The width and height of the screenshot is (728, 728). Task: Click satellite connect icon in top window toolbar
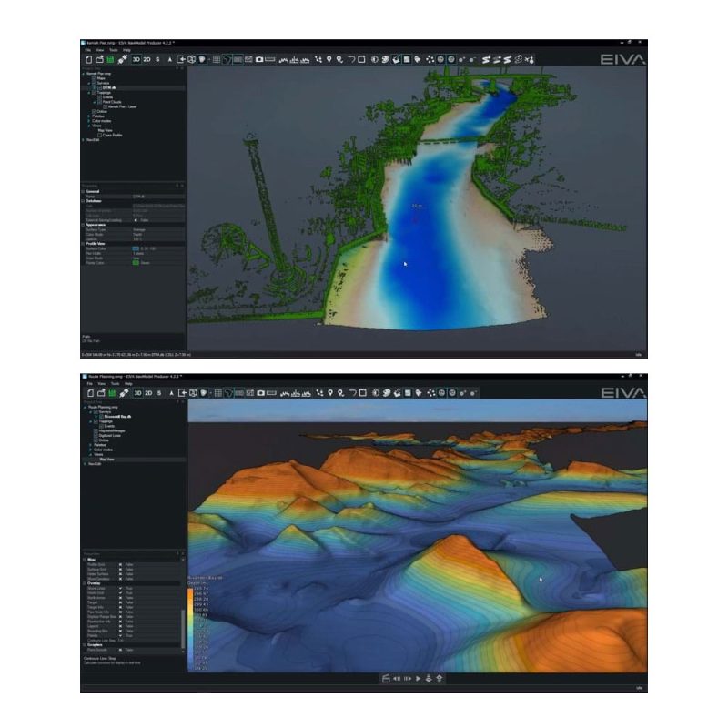pos(123,59)
